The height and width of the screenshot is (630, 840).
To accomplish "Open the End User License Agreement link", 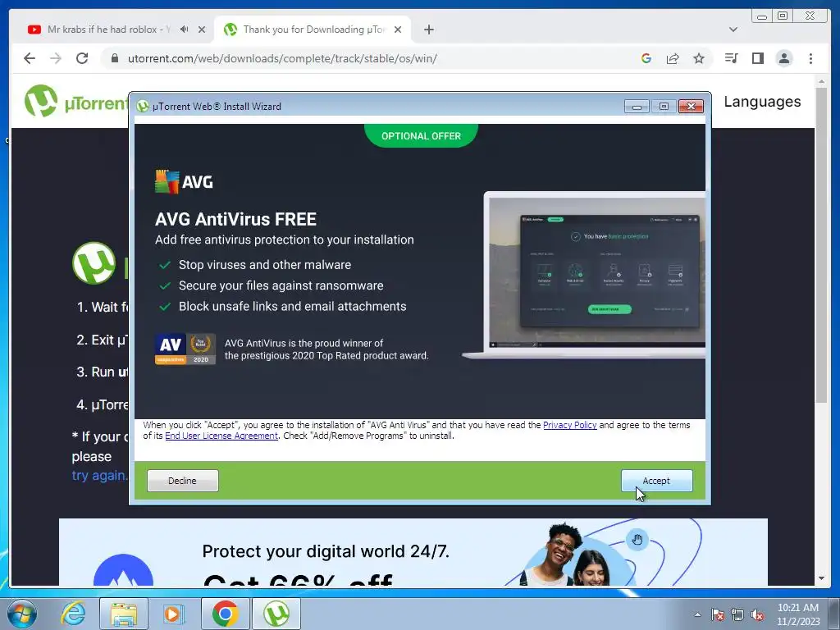I will pyautogui.click(x=221, y=436).
